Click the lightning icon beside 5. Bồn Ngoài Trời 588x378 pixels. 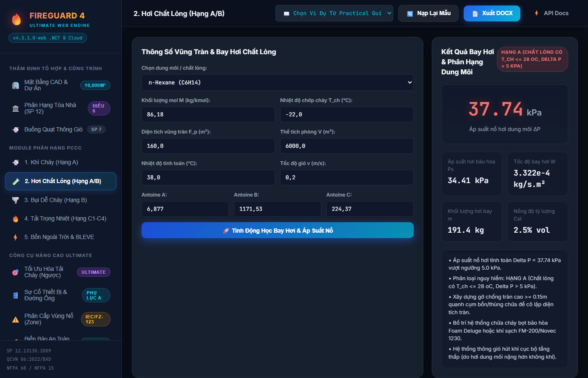coord(16,237)
